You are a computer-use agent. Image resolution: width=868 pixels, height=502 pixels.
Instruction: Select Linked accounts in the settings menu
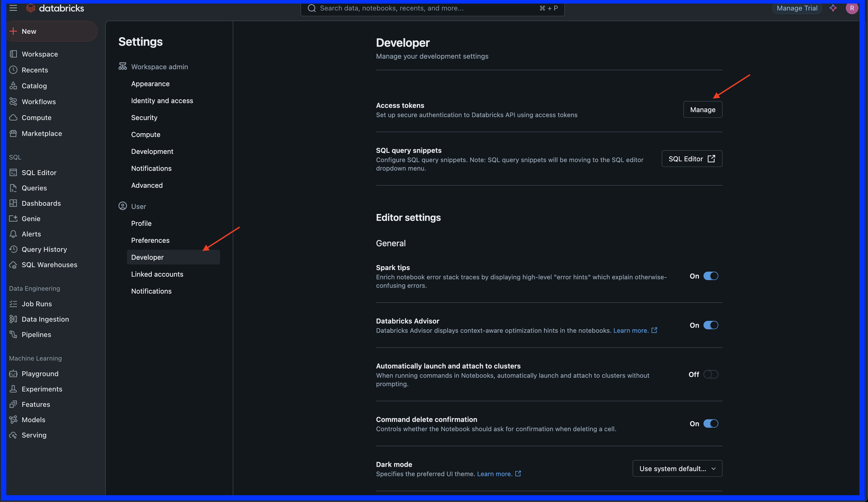[157, 274]
